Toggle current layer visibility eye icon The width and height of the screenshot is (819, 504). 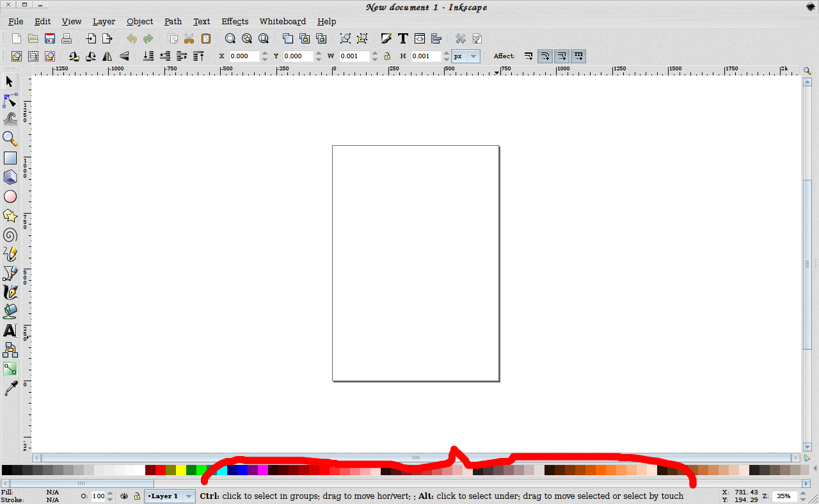[125, 496]
